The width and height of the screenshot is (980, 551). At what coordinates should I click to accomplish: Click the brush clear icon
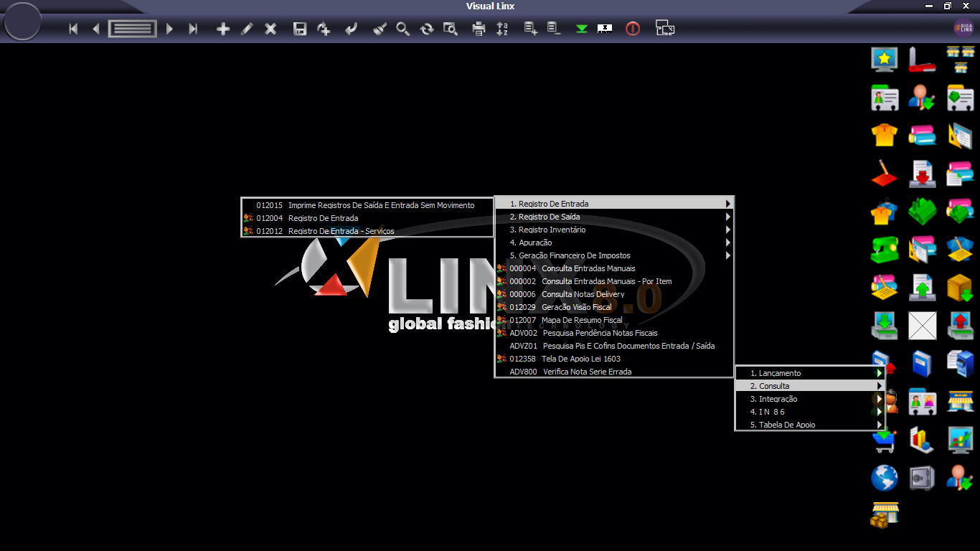pos(380,29)
